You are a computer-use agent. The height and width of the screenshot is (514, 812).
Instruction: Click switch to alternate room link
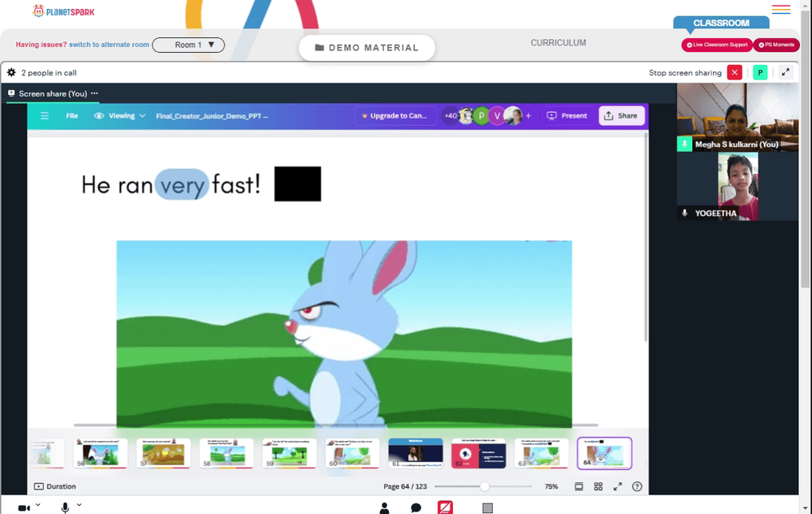109,45
